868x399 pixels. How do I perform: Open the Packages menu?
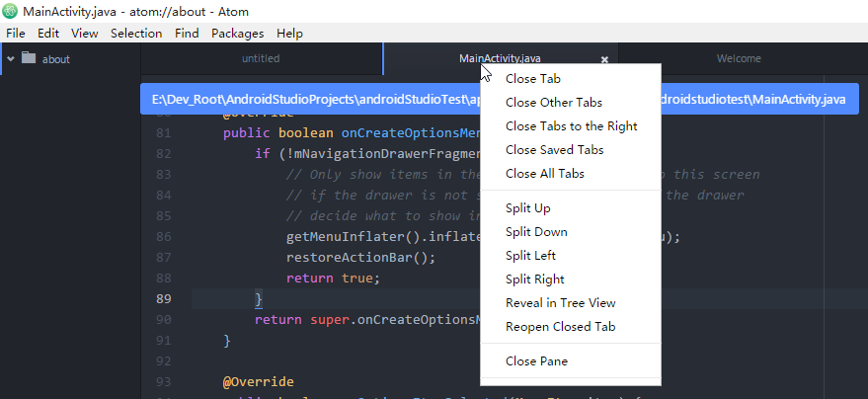click(237, 33)
